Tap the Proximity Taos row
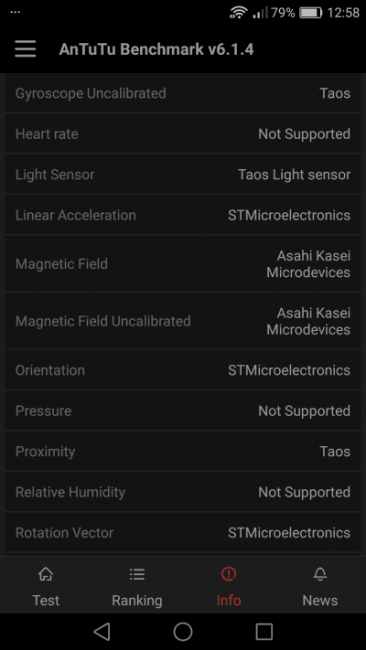 [183, 451]
